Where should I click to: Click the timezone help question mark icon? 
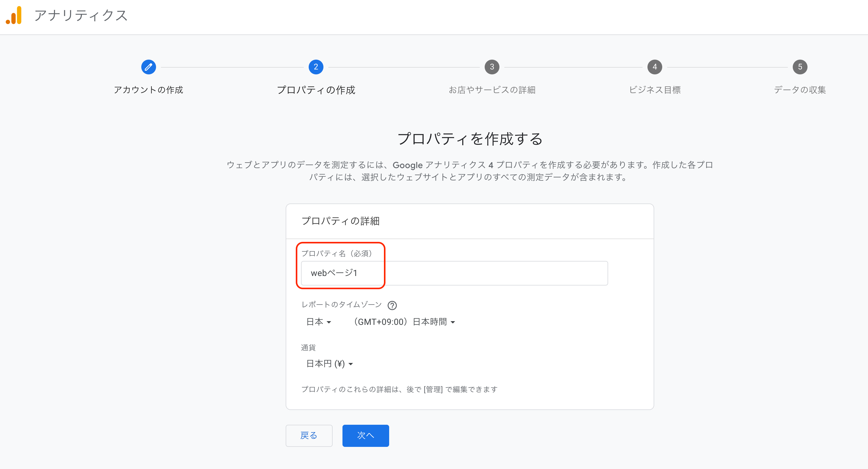point(392,305)
